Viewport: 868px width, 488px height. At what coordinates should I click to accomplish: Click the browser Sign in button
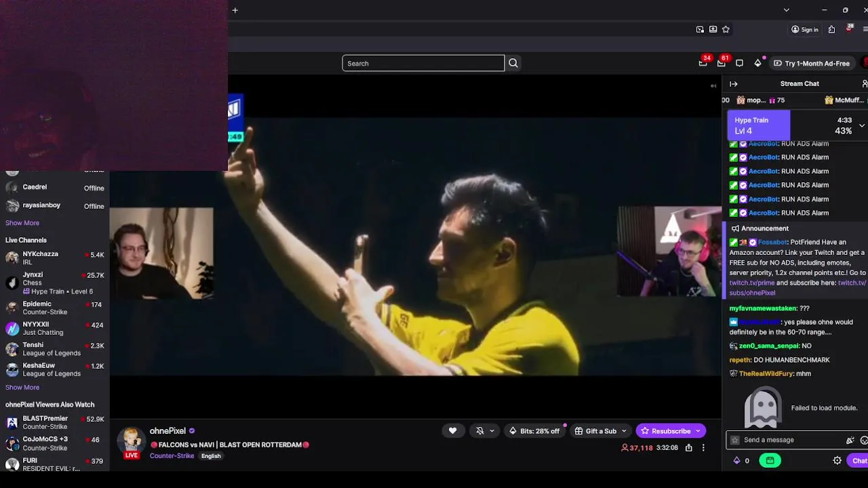(805, 29)
